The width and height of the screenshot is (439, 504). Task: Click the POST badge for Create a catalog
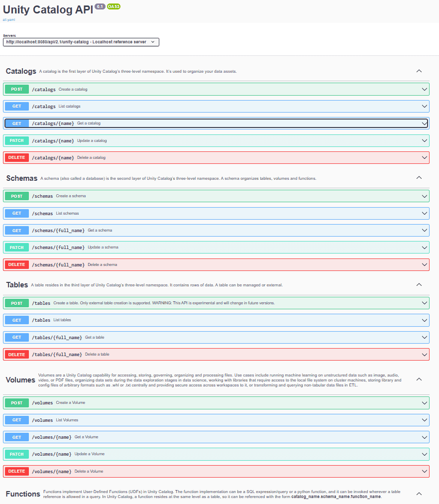tap(17, 89)
